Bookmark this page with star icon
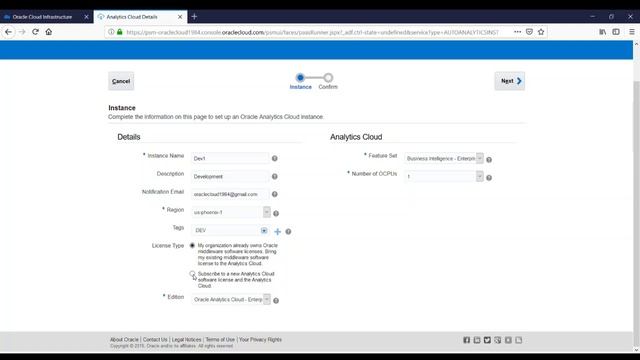The height and width of the screenshot is (360, 640). pos(541,32)
